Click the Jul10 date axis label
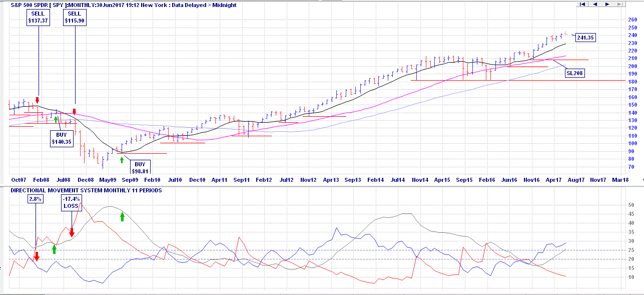This screenshot has height=295, width=644. (x=174, y=179)
